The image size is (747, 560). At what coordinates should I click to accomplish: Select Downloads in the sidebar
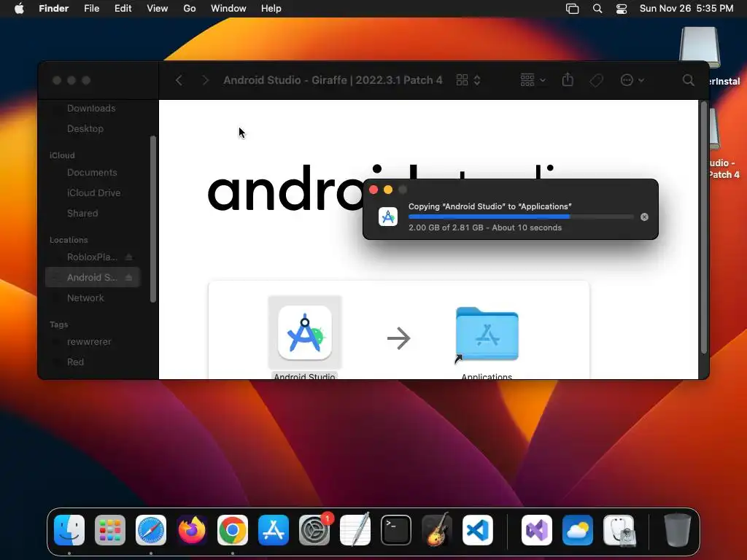(x=91, y=108)
